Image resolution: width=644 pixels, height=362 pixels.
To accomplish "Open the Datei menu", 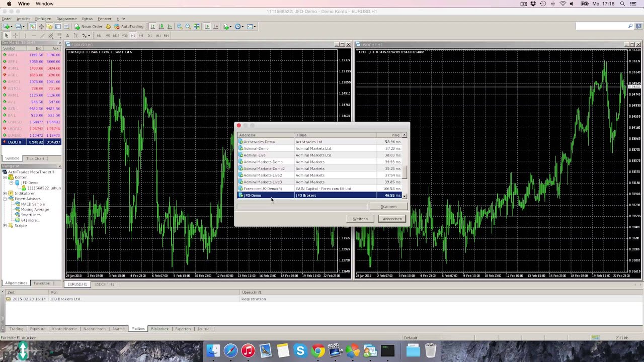I will 7,19.
